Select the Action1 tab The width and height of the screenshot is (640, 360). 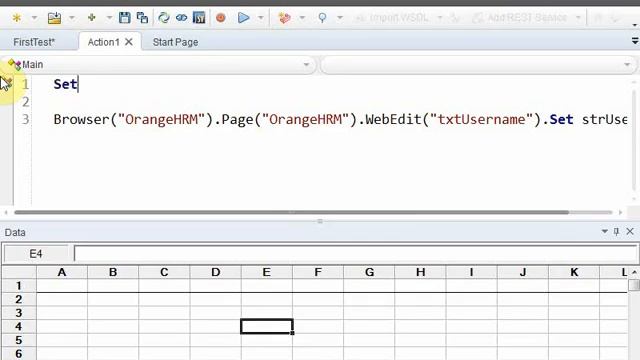pyautogui.click(x=103, y=42)
